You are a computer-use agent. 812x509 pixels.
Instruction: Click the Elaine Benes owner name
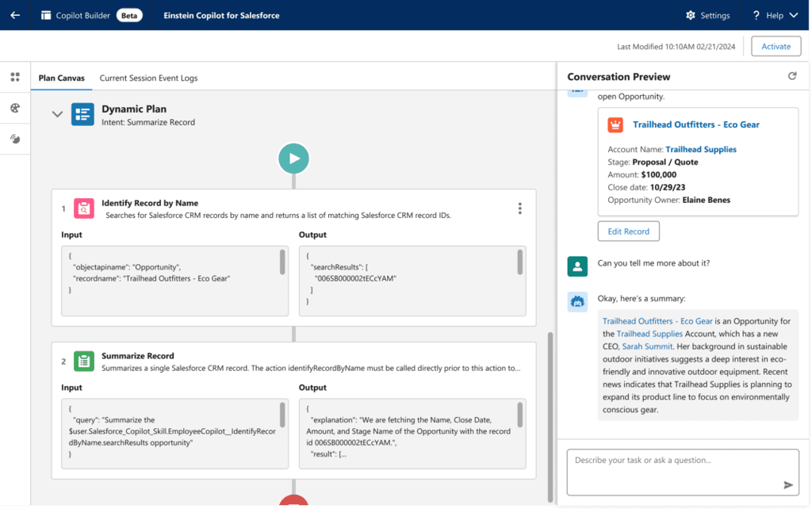[x=706, y=200]
